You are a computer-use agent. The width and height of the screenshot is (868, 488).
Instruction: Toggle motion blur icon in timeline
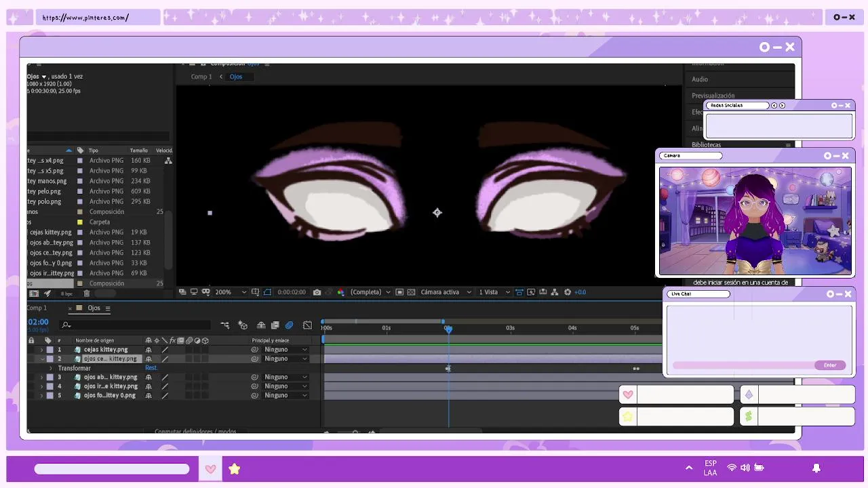coord(290,325)
